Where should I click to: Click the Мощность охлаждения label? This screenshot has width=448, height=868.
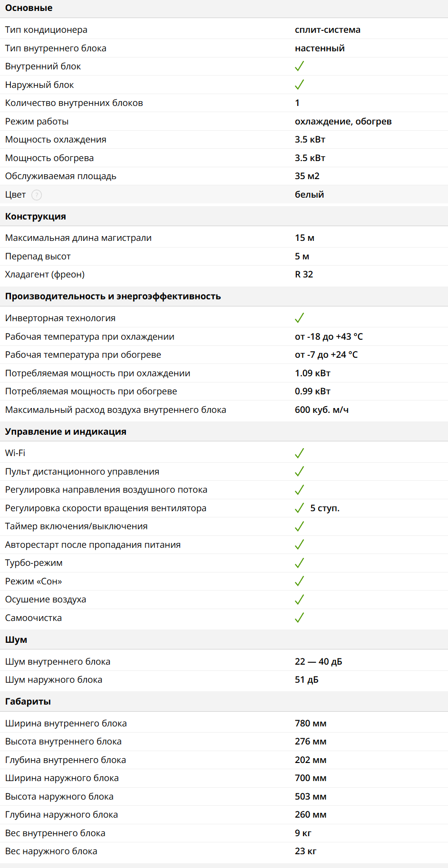[x=56, y=139]
